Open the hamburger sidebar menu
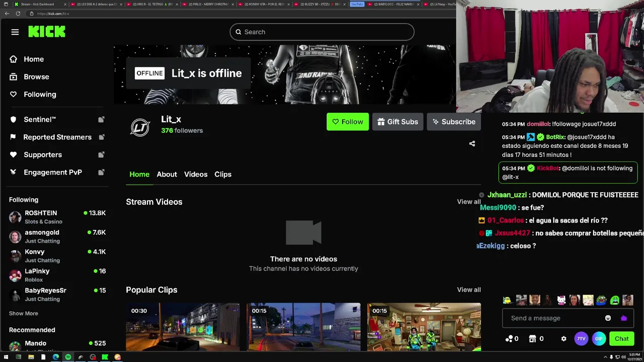644x362 pixels. coord(15,32)
